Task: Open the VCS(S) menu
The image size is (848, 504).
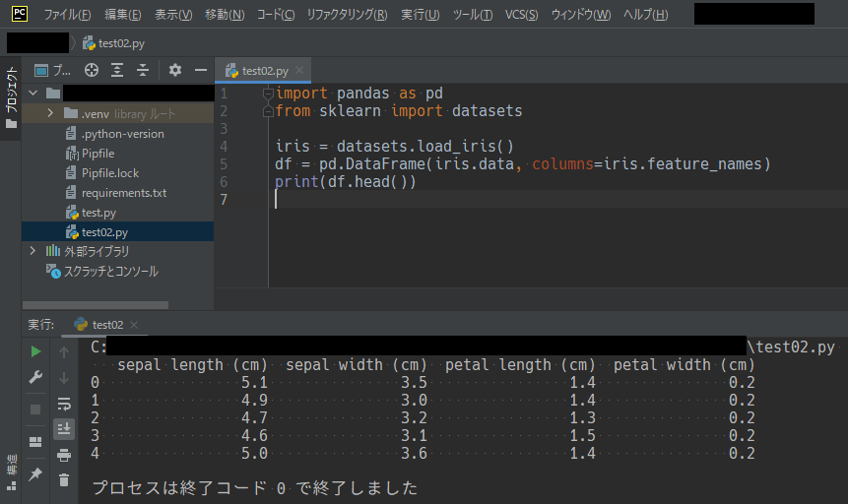Action: [521, 15]
